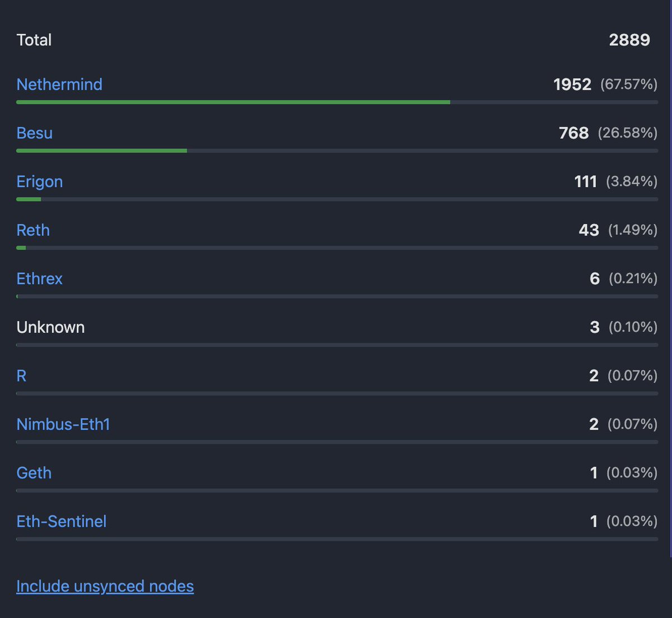The width and height of the screenshot is (672, 618).
Task: Open the Ethrex client link
Action: (x=40, y=279)
